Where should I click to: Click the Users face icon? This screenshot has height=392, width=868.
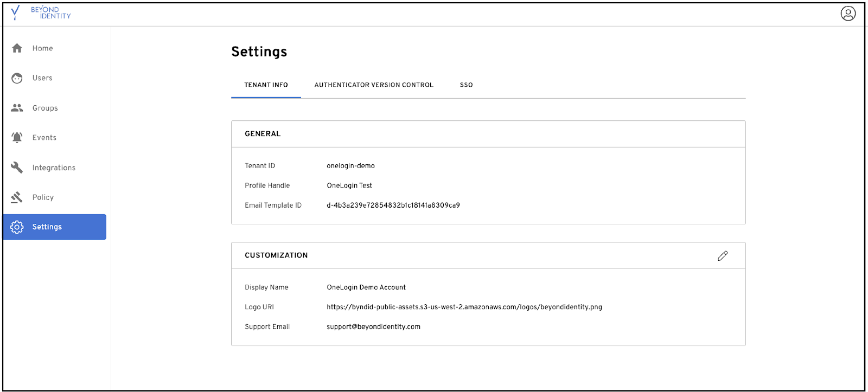point(17,78)
